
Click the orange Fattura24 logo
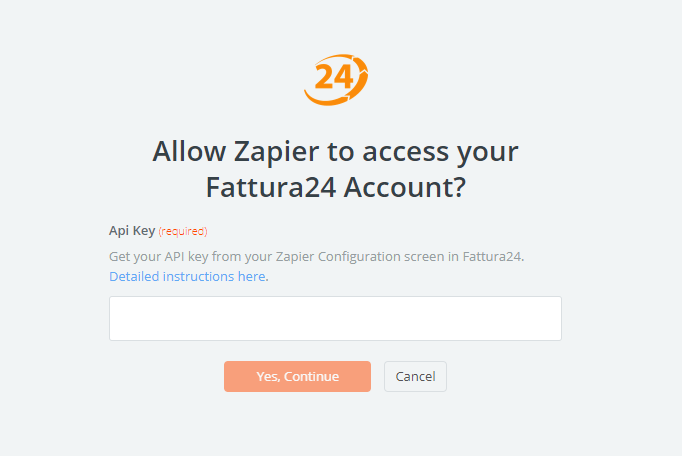(336, 80)
